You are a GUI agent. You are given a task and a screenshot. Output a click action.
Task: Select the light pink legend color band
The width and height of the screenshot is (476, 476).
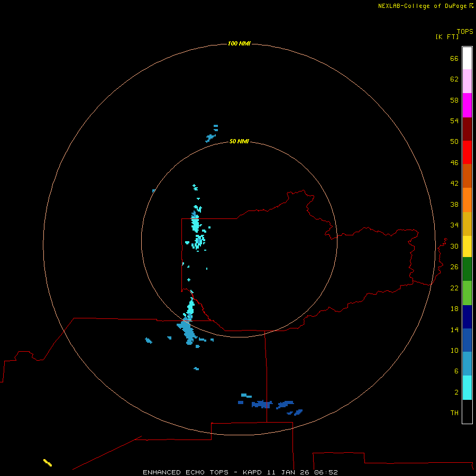467,81
